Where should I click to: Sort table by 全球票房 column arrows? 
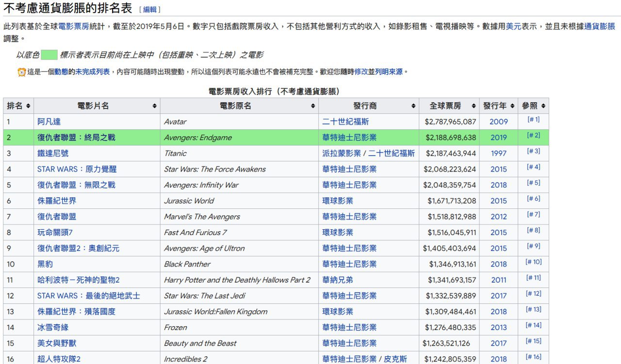(474, 106)
